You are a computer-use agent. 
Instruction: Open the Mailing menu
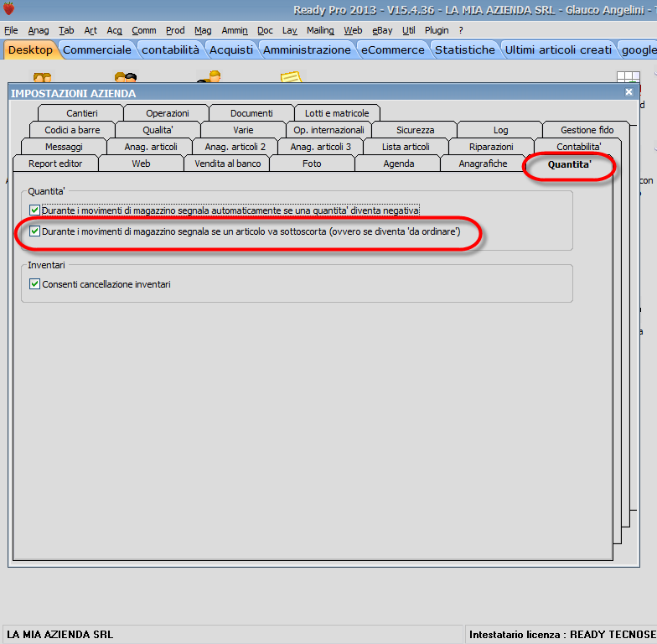tap(320, 30)
